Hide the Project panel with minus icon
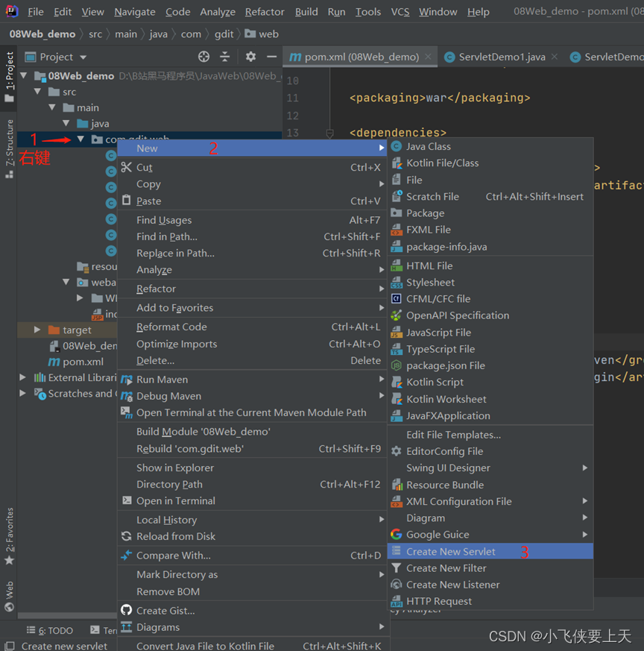 271,57
